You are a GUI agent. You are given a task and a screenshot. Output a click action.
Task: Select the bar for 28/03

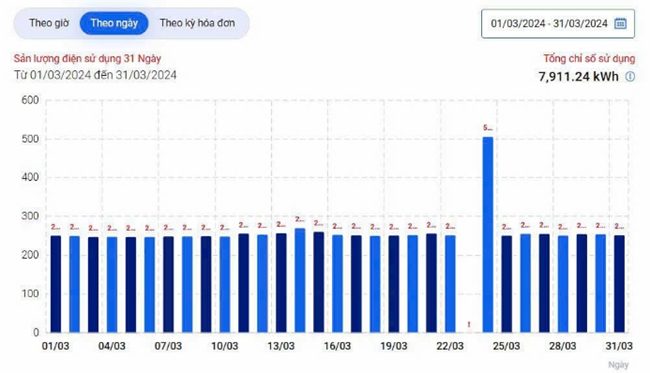coord(563,284)
